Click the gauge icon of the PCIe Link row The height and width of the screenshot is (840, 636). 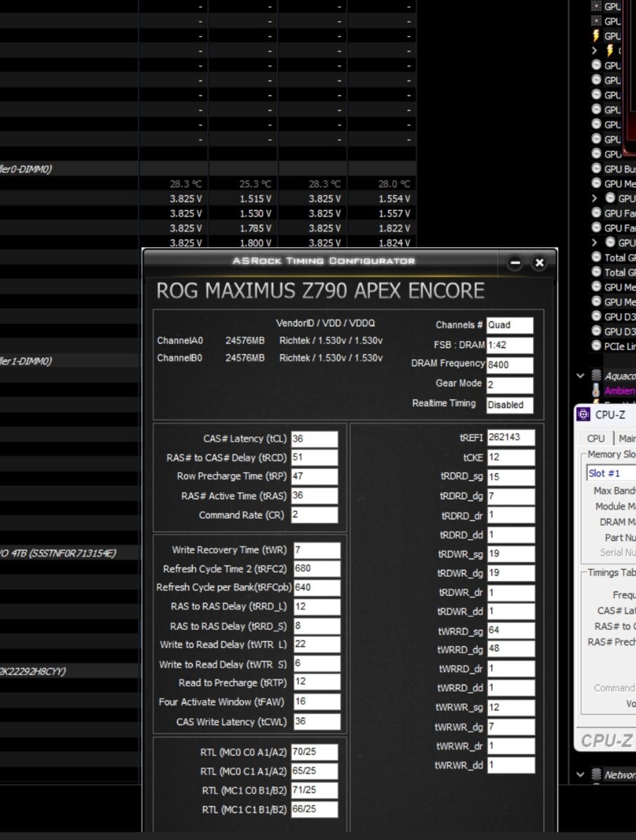596,346
